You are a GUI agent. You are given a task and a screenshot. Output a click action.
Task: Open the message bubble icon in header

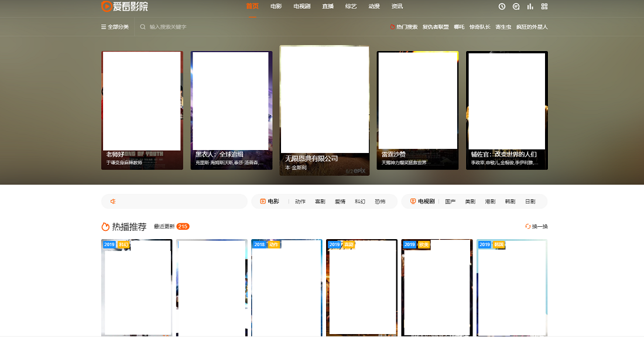[516, 6]
